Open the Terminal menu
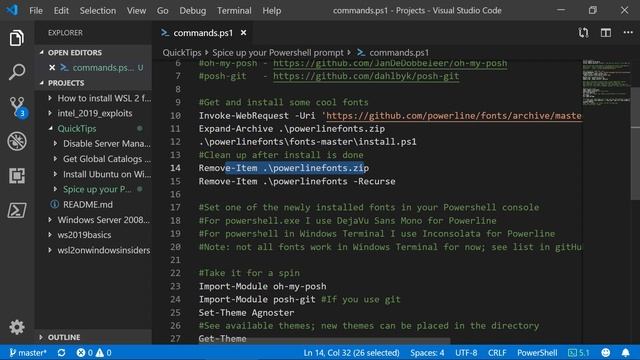 234,11
